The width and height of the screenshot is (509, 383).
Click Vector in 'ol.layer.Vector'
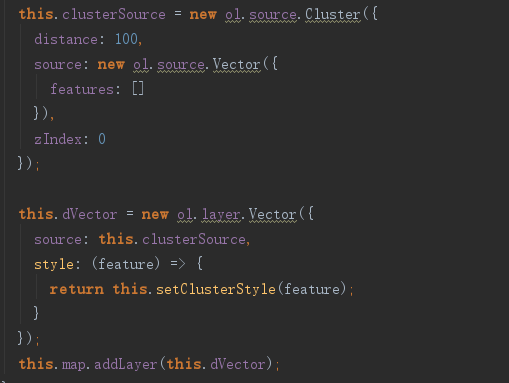[273, 214]
